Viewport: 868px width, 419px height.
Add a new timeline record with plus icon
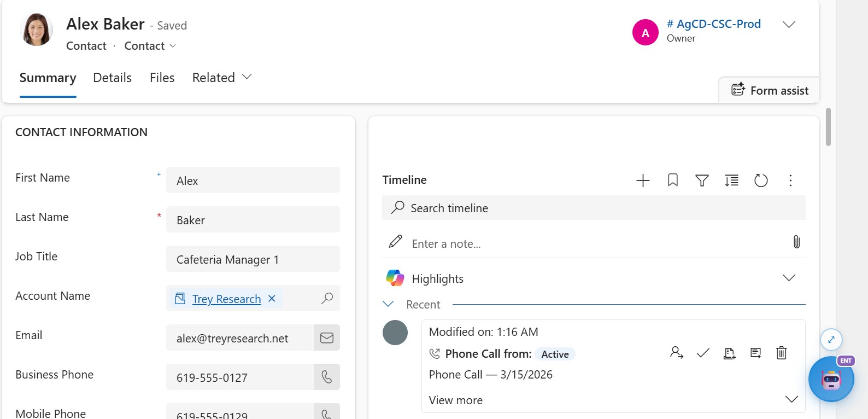point(643,181)
